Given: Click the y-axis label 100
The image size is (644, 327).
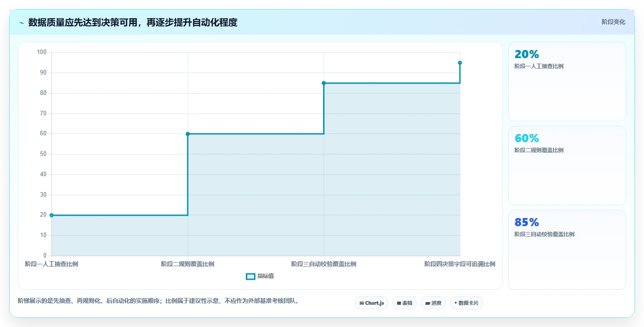Looking at the screenshot, I should click(42, 52).
